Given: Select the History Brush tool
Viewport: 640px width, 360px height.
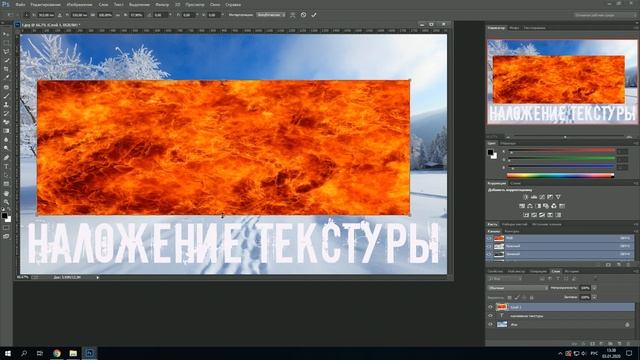Looking at the screenshot, I should 6,113.
